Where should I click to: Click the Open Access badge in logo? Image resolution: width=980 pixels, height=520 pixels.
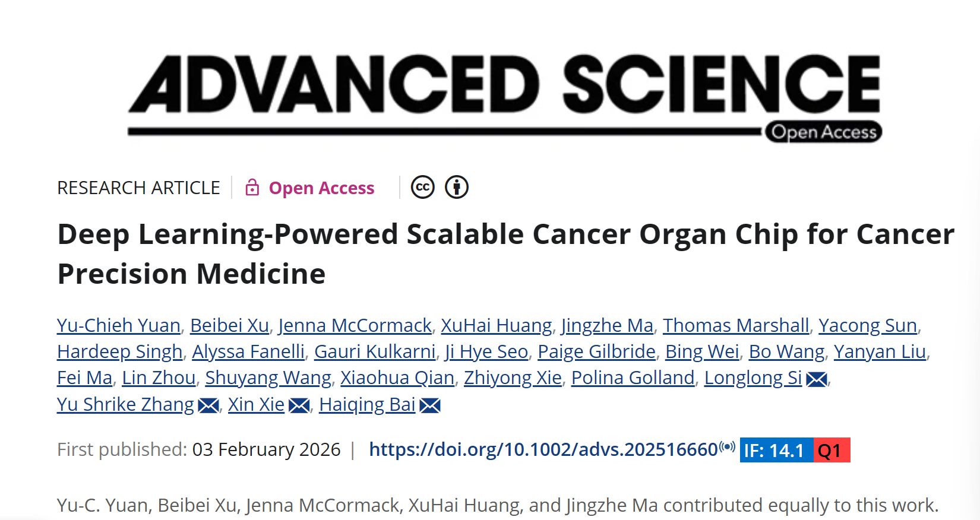tap(823, 132)
